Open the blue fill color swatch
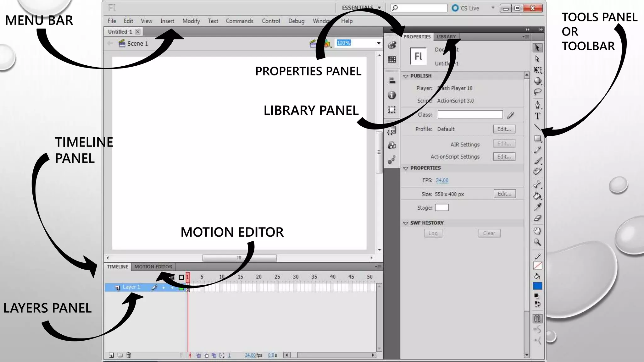The width and height of the screenshot is (644, 362). tap(537, 286)
